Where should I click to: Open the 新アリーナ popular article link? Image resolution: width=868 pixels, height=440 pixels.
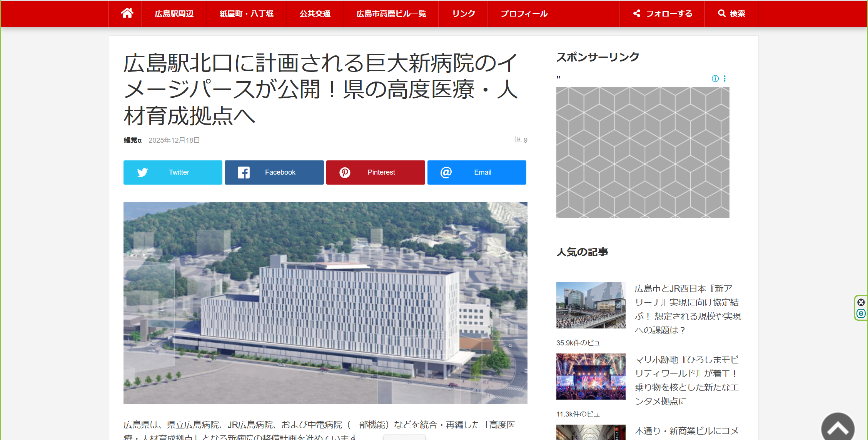point(688,309)
